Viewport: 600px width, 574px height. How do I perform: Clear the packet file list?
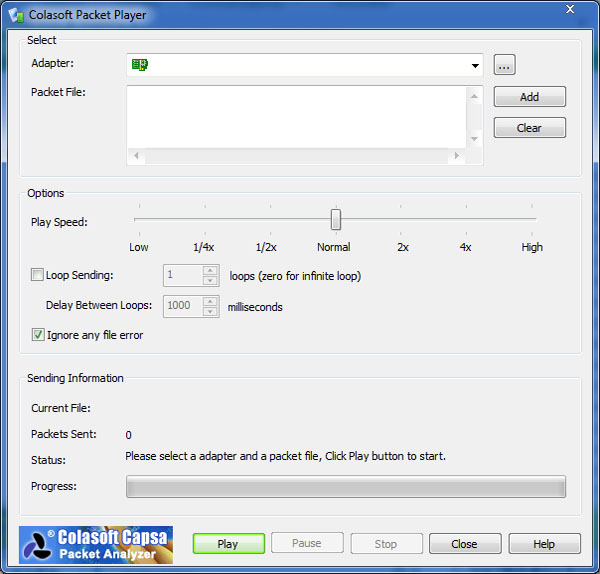pyautogui.click(x=530, y=127)
